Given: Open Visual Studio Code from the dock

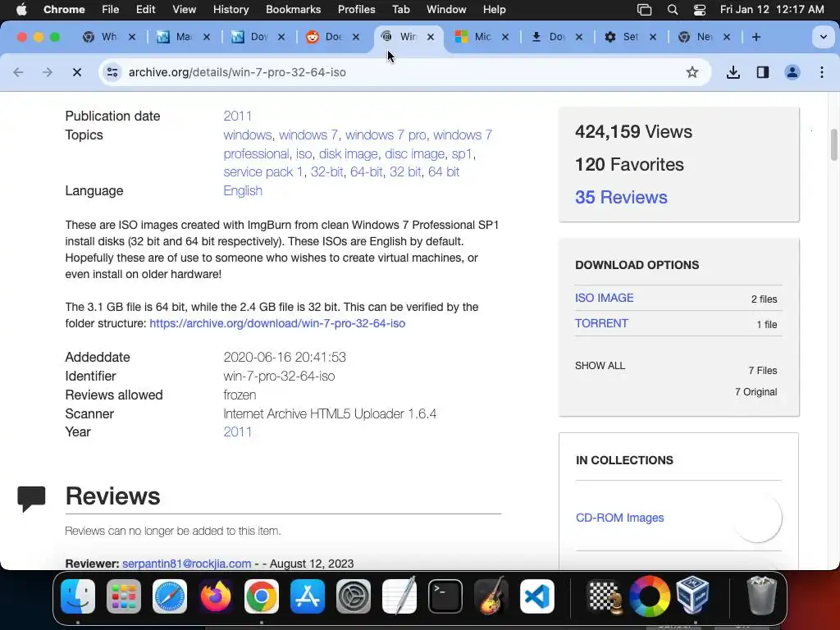Looking at the screenshot, I should tap(536, 596).
